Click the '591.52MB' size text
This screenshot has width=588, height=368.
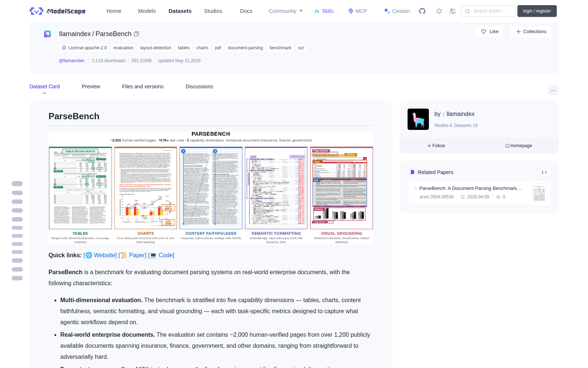pos(141,61)
